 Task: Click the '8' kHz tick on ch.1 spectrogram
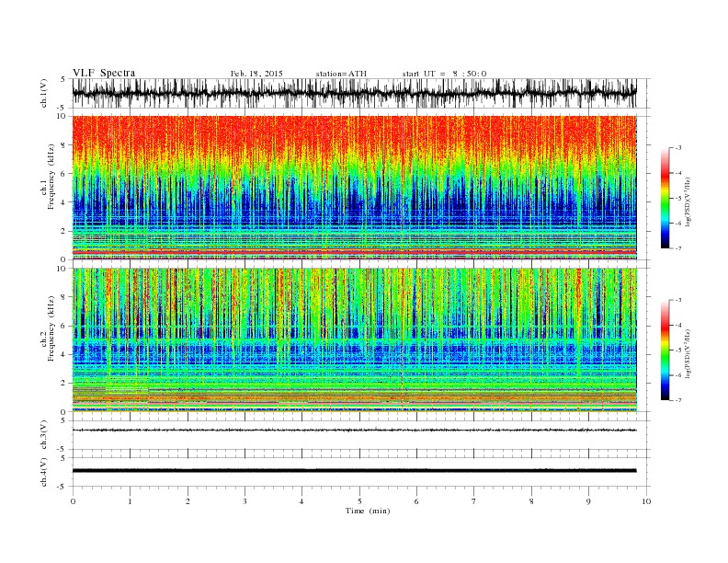click(63, 145)
